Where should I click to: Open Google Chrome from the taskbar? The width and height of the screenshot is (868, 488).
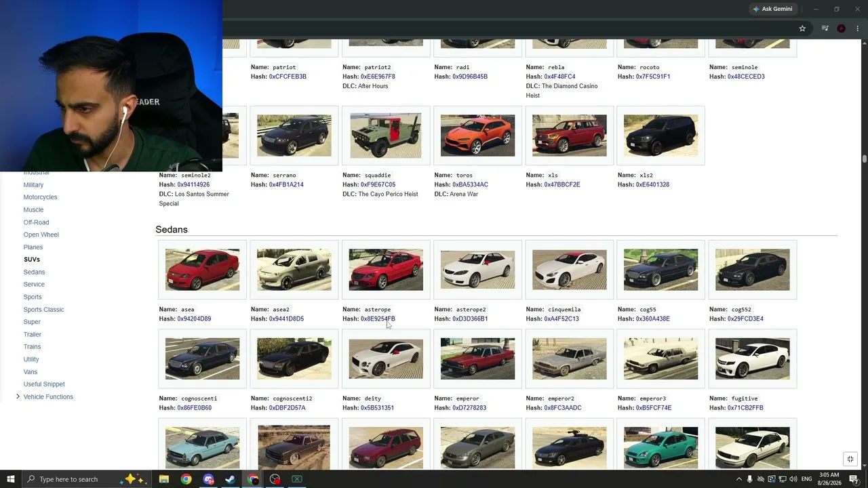coord(186,479)
